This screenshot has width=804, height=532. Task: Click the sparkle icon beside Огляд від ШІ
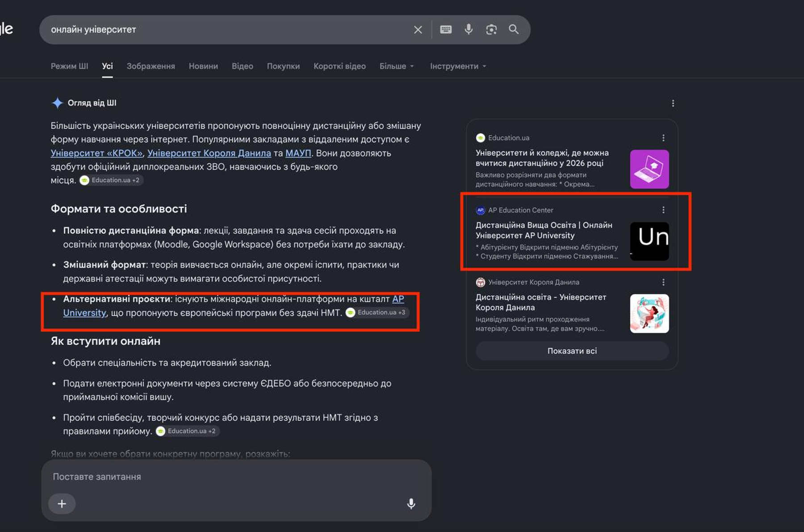[57, 103]
